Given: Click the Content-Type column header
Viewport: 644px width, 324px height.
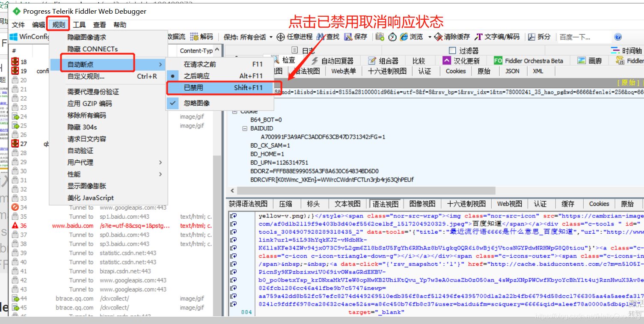Looking at the screenshot, I should pos(196,51).
